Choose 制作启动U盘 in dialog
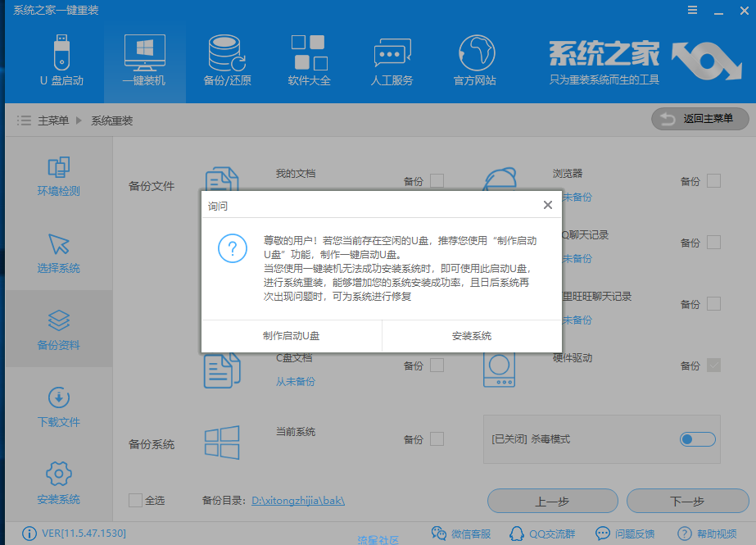 tap(292, 336)
